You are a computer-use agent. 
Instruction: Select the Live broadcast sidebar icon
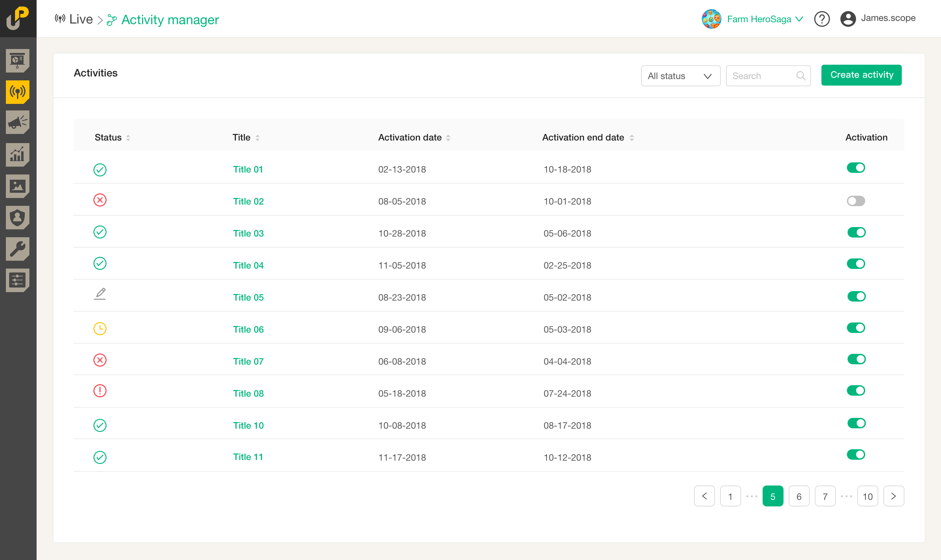click(18, 92)
